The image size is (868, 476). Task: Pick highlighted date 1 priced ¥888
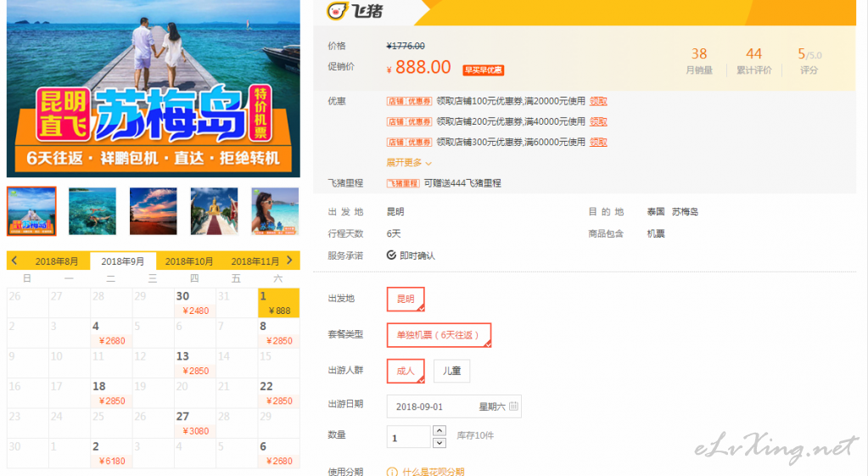pos(279,303)
